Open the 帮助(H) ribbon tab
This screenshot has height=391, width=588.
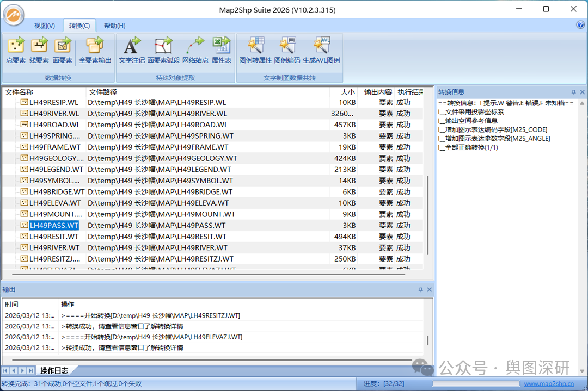click(114, 26)
